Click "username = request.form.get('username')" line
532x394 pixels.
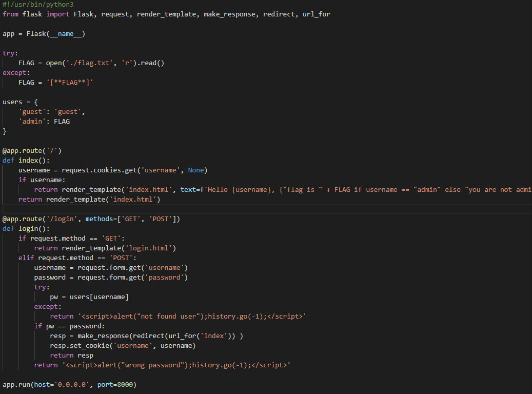point(111,268)
